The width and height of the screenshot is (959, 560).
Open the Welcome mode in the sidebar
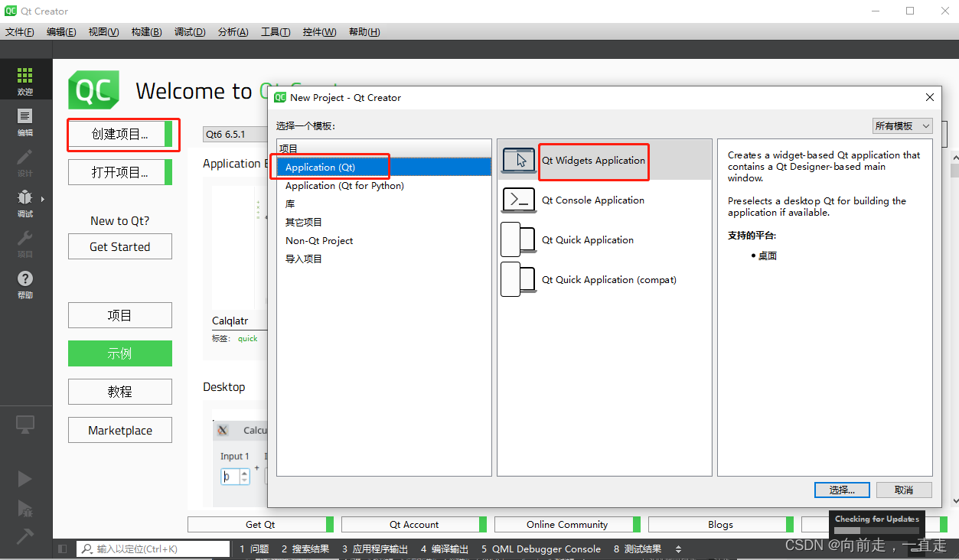(25, 80)
